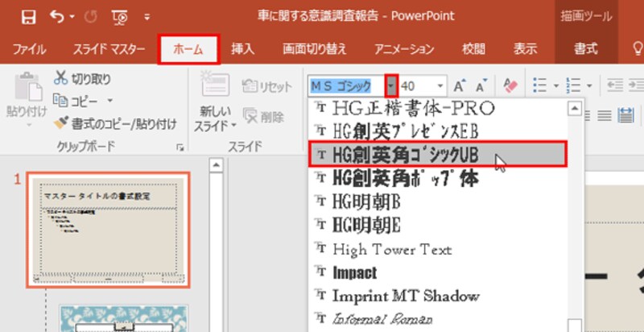The height and width of the screenshot is (332, 644).
Task: Open numbered list style dropdown
Action: coord(589,86)
